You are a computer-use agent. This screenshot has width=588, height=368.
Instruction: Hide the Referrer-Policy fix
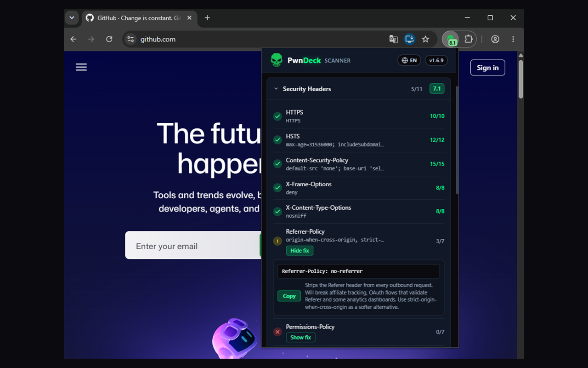[300, 251]
